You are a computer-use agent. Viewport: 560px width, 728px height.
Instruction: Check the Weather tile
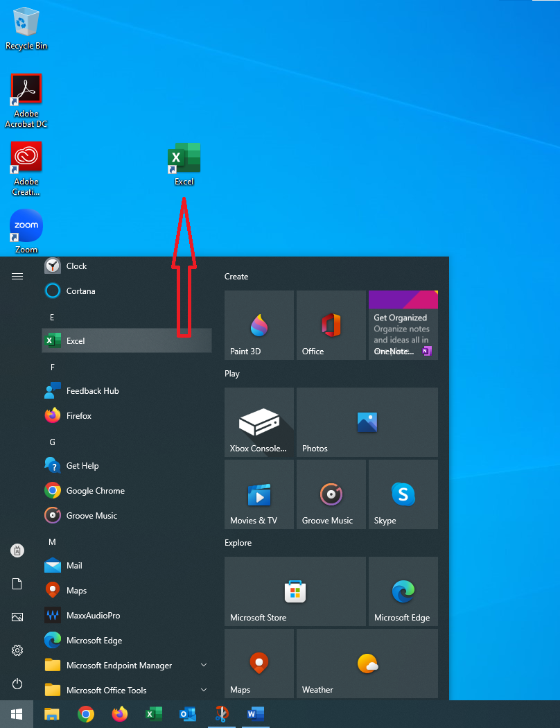[367, 663]
